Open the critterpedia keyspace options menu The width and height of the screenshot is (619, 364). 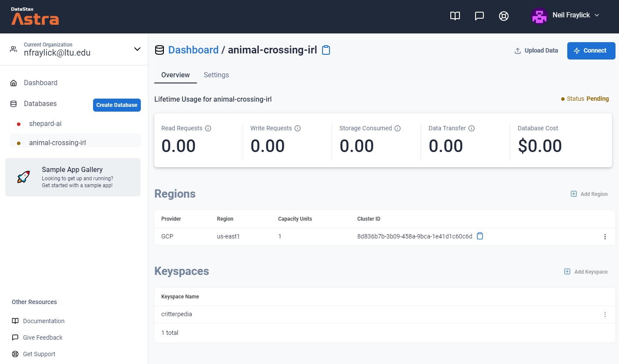(x=605, y=314)
